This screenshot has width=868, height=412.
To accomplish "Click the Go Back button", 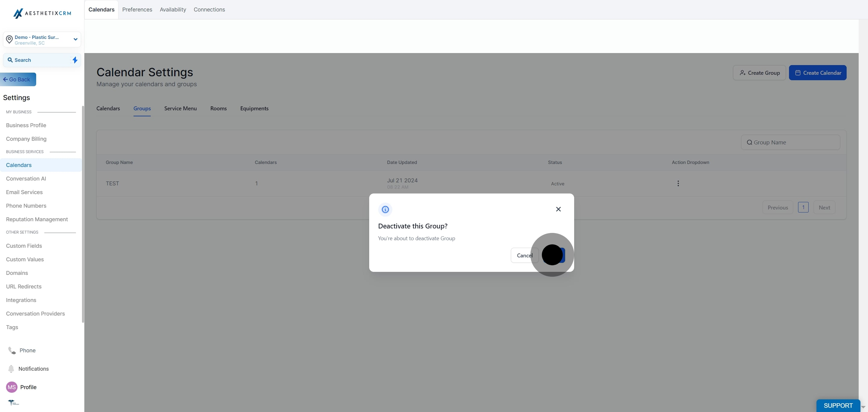I will 17,79.
